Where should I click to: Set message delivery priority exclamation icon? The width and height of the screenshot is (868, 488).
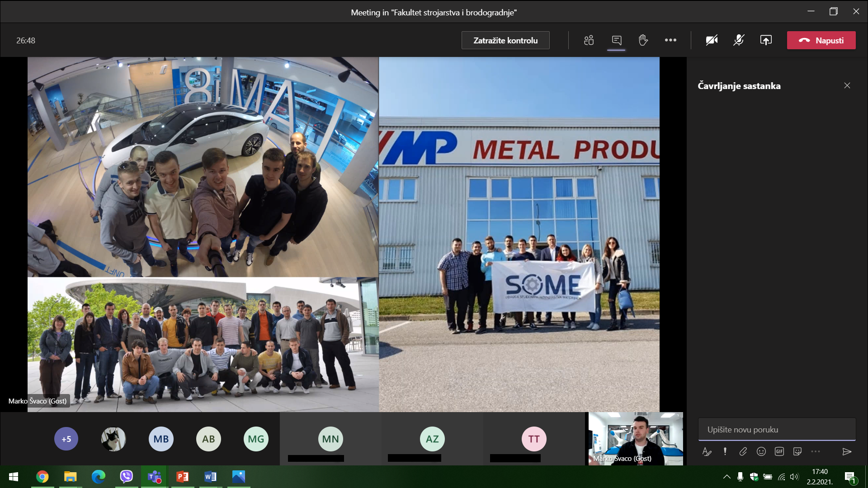725,451
